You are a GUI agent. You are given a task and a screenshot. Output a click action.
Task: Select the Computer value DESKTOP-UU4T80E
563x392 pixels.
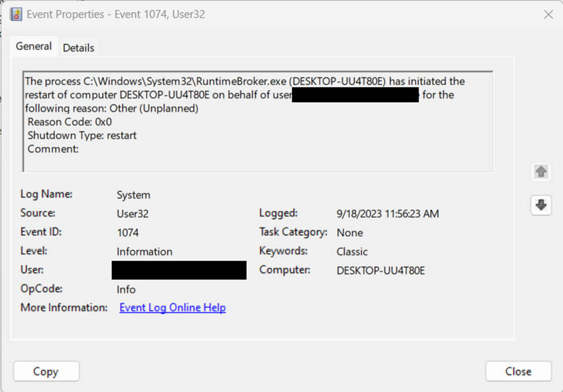click(380, 270)
